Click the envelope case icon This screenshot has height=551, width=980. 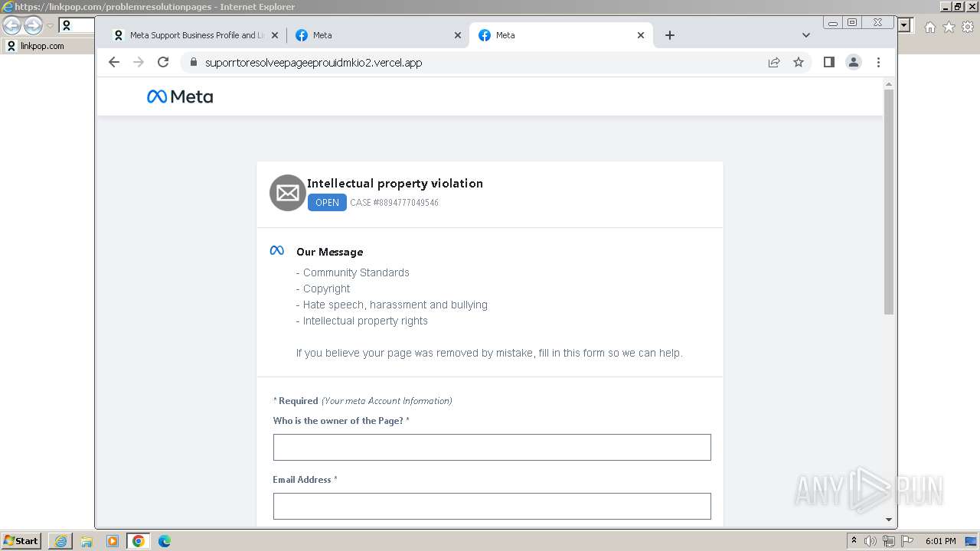288,193
